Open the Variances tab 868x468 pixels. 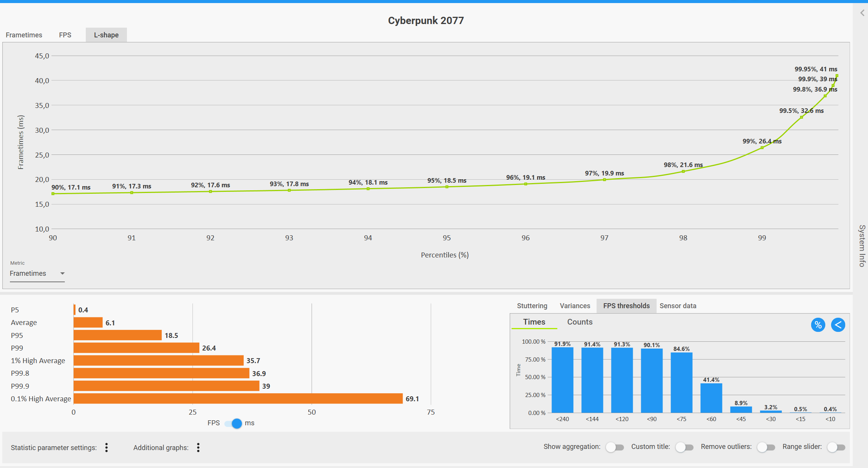click(574, 306)
